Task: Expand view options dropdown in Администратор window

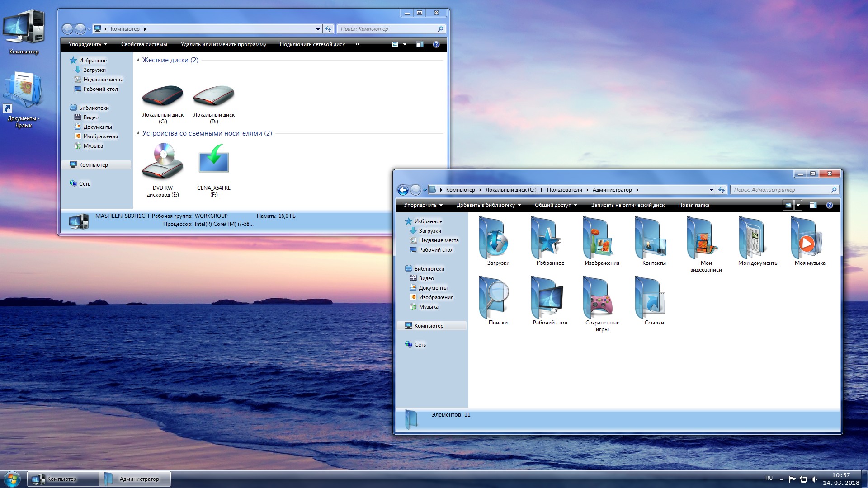Action: [x=798, y=205]
